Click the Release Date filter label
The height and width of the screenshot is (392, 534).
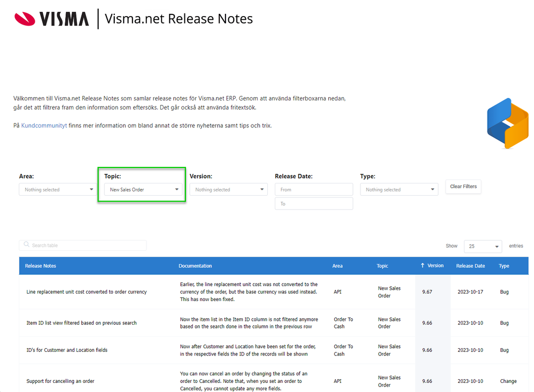293,176
